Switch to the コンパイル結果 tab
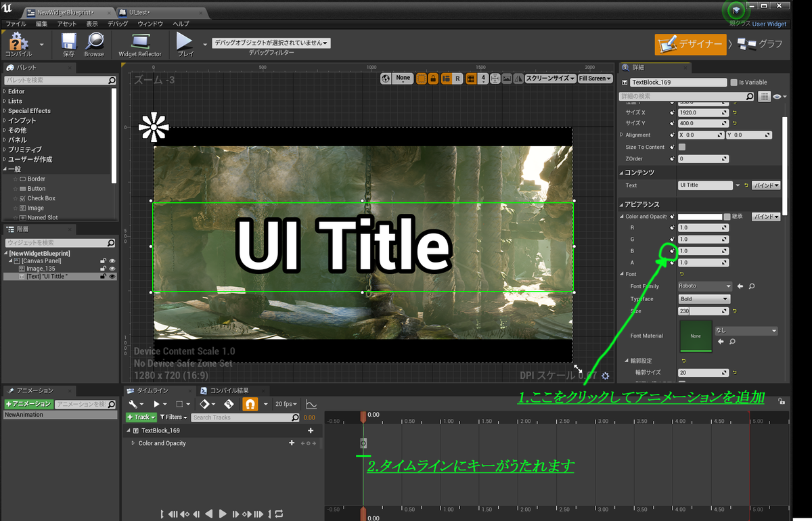Viewport: 812px width, 521px height. pyautogui.click(x=229, y=390)
